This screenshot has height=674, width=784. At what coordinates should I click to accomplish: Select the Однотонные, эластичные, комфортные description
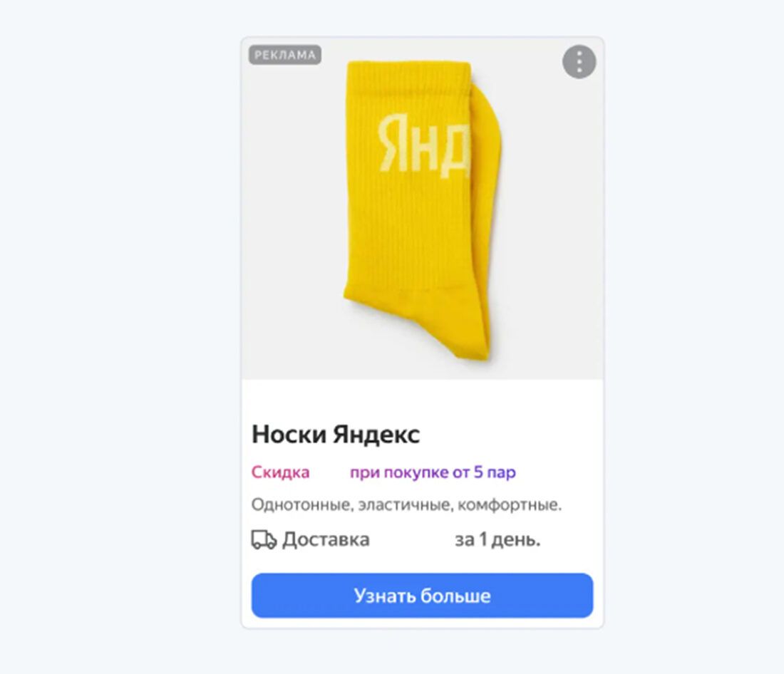(x=406, y=504)
